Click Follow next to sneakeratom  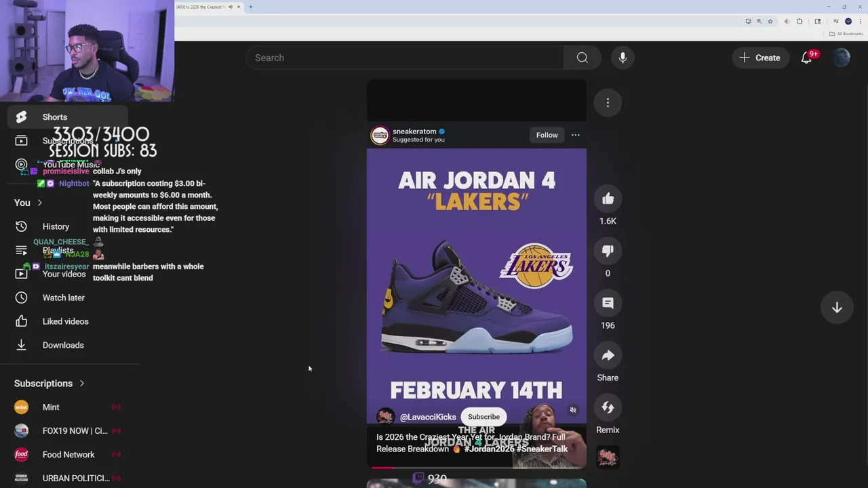point(547,135)
